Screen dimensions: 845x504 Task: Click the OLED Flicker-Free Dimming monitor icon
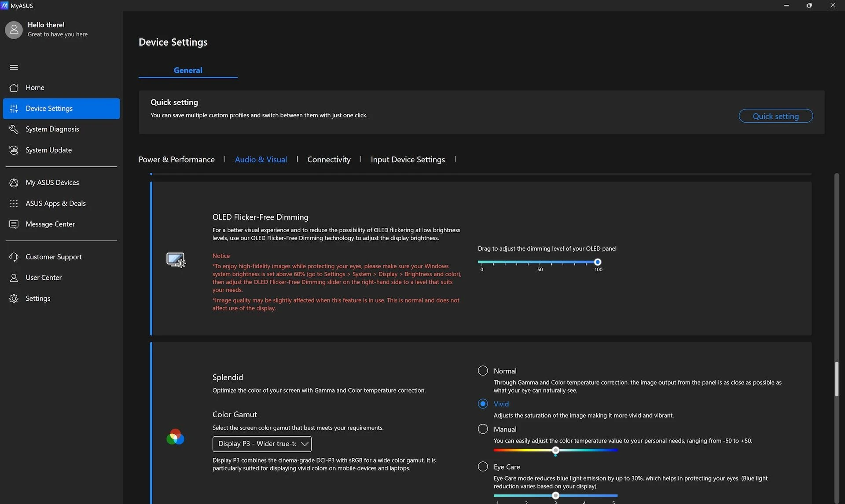click(176, 259)
